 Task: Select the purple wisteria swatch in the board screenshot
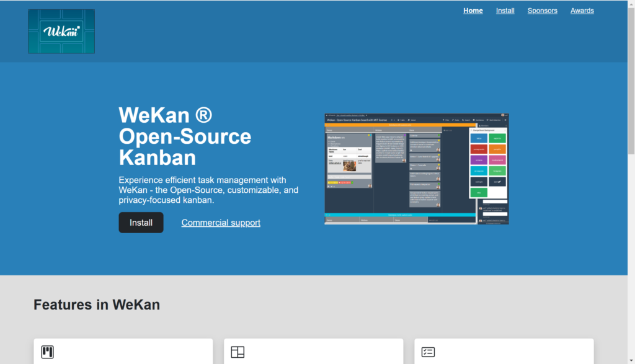pos(479,160)
